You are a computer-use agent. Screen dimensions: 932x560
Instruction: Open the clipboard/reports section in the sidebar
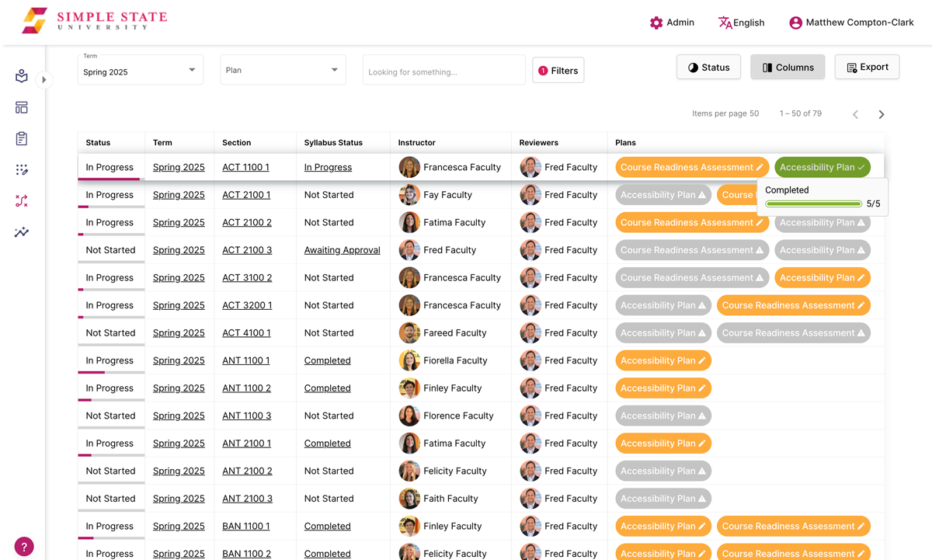(21, 138)
